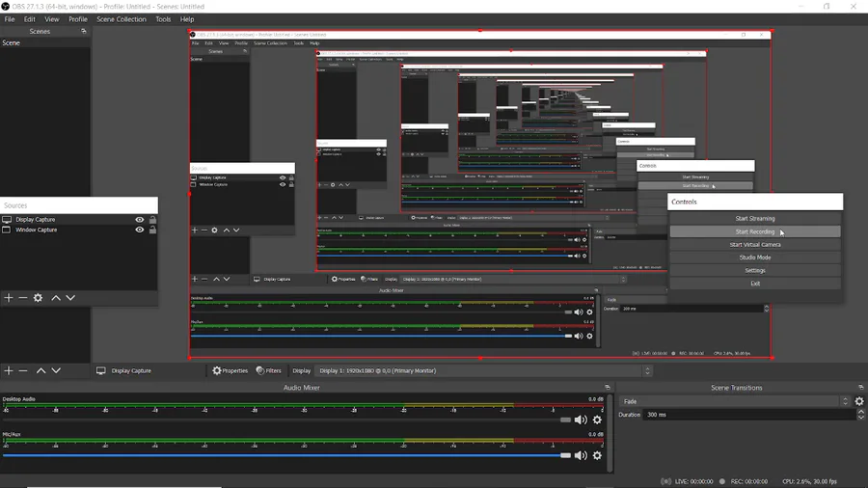
Task: Hide the Window Capture source using eye icon
Action: pos(140,230)
